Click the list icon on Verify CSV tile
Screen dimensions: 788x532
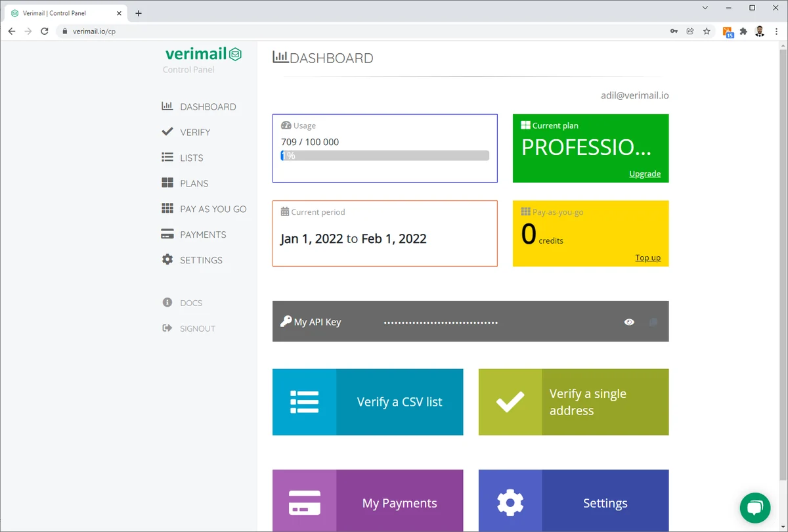pos(304,402)
